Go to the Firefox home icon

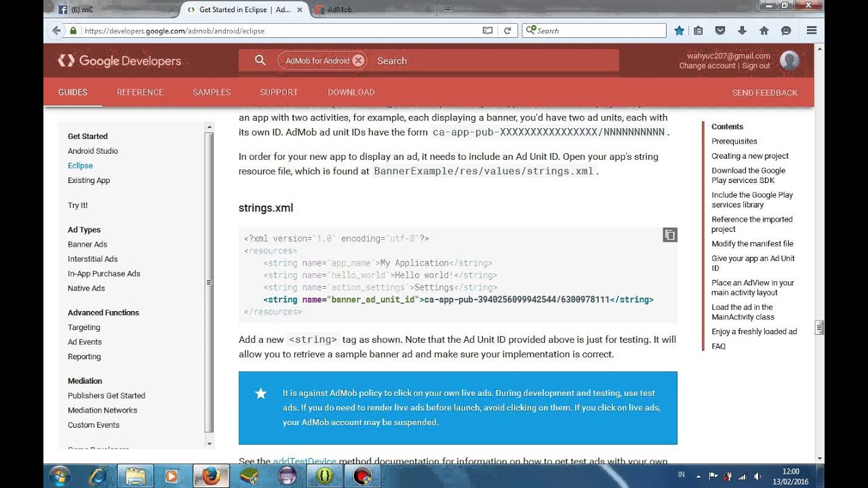(764, 30)
